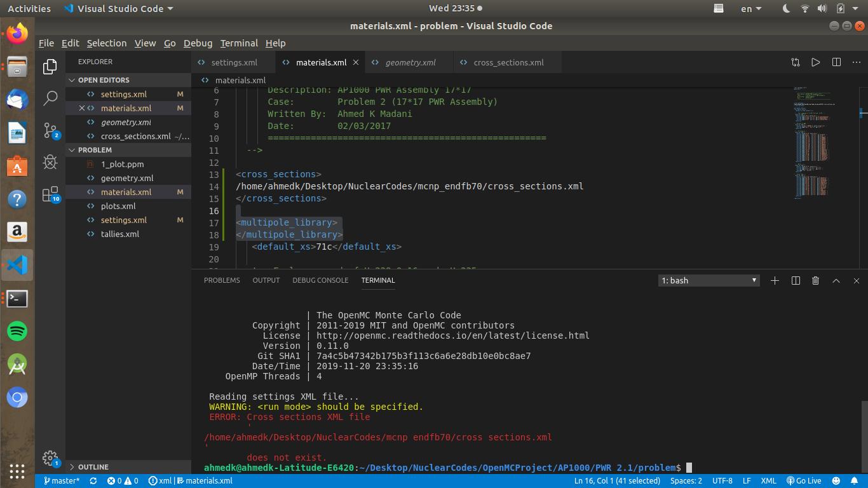Switch to the geometry.xml tab
The image size is (868, 488).
coord(410,62)
